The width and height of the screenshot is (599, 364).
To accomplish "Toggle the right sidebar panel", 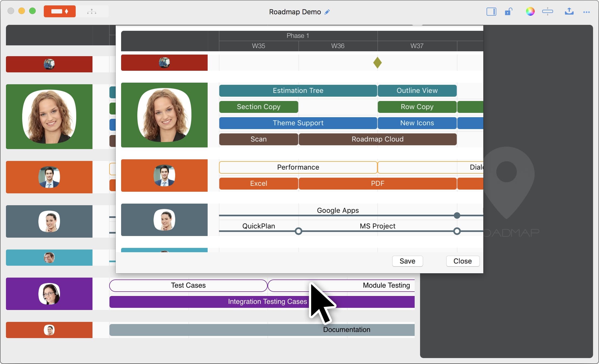I will coord(491,12).
